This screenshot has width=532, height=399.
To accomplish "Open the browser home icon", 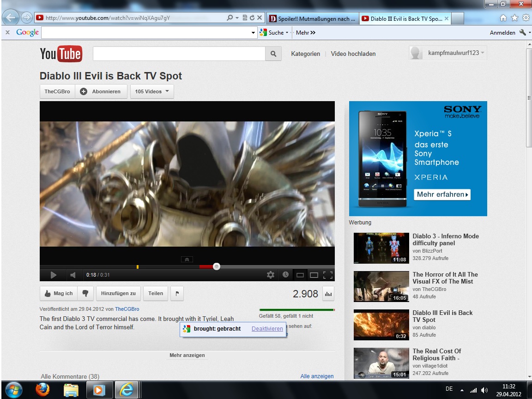I will point(503,18).
